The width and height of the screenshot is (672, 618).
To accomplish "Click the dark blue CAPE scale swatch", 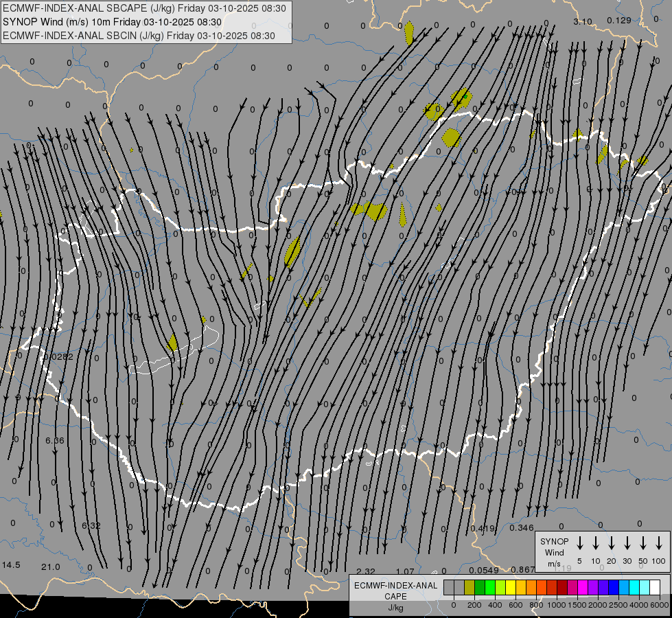I will pos(614,587).
